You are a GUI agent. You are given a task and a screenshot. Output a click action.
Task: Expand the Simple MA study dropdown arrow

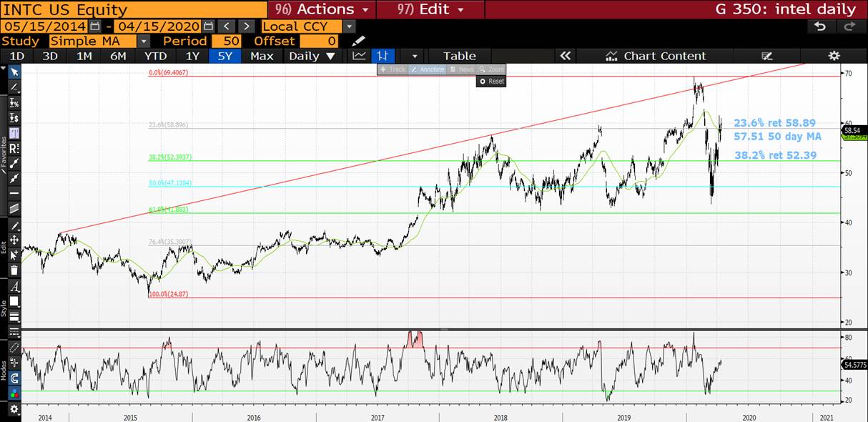tap(144, 41)
